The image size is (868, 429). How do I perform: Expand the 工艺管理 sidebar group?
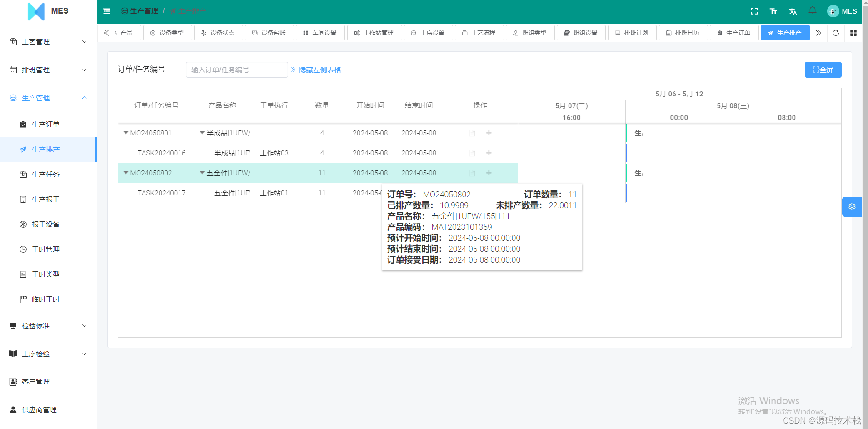[48, 42]
